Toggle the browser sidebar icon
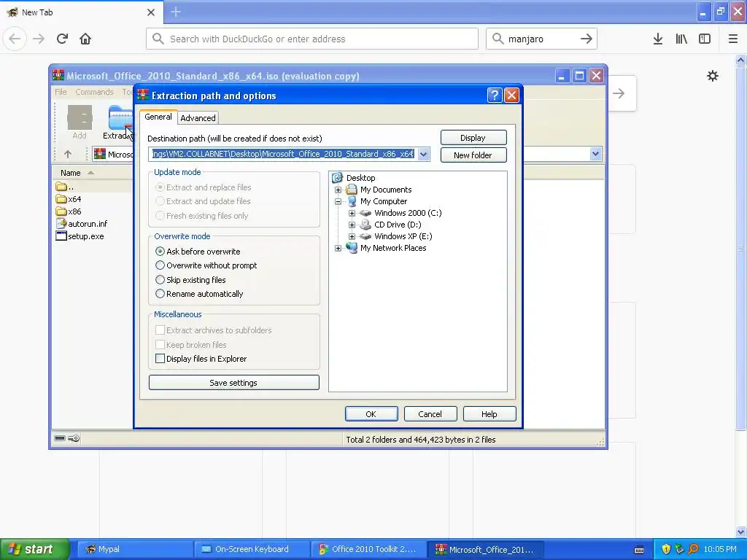The width and height of the screenshot is (747, 560). click(705, 39)
